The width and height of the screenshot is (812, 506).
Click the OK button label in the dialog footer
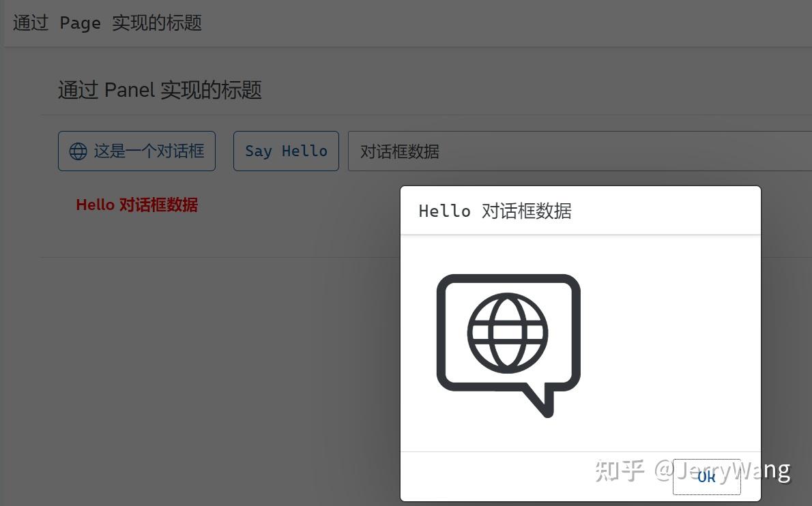(x=706, y=477)
